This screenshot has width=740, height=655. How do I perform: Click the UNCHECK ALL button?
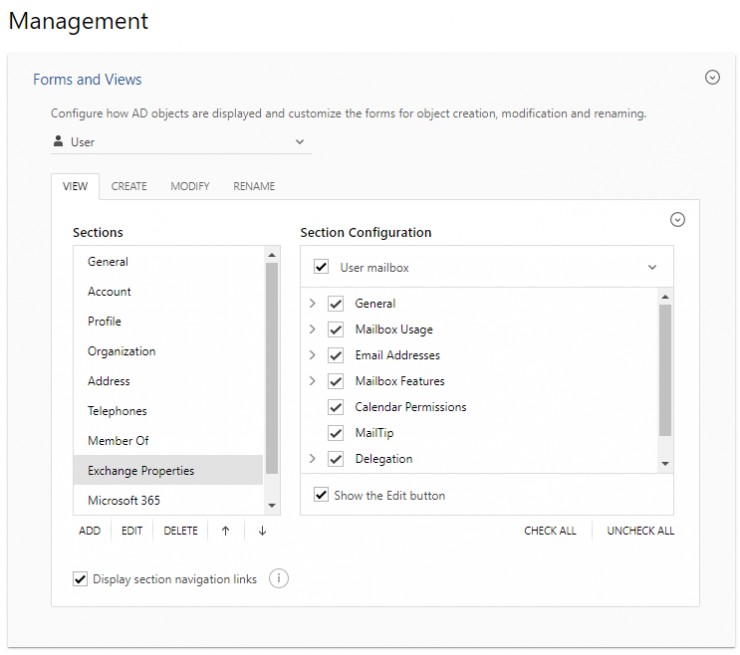point(640,531)
